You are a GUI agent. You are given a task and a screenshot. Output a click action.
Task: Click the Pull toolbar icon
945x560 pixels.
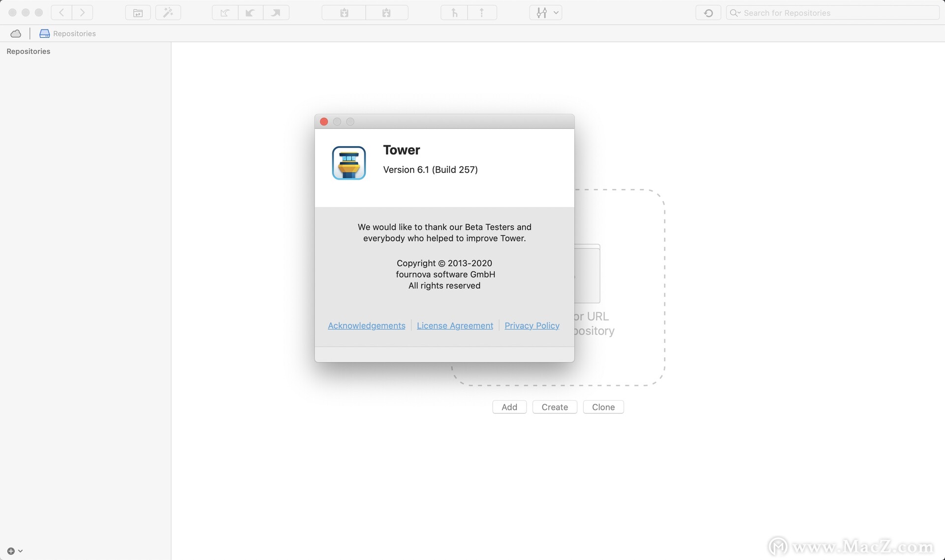coord(251,13)
